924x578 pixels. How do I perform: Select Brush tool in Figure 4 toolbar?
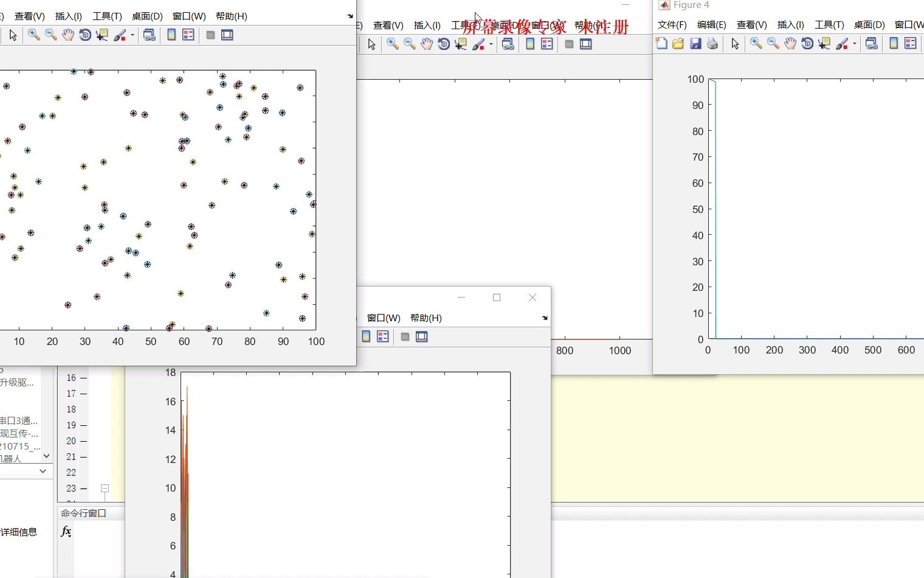click(x=843, y=43)
